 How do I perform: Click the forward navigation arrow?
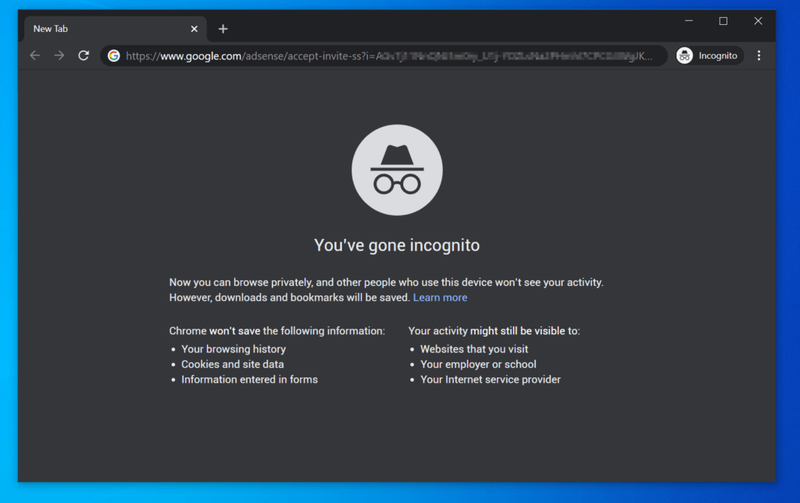59,56
